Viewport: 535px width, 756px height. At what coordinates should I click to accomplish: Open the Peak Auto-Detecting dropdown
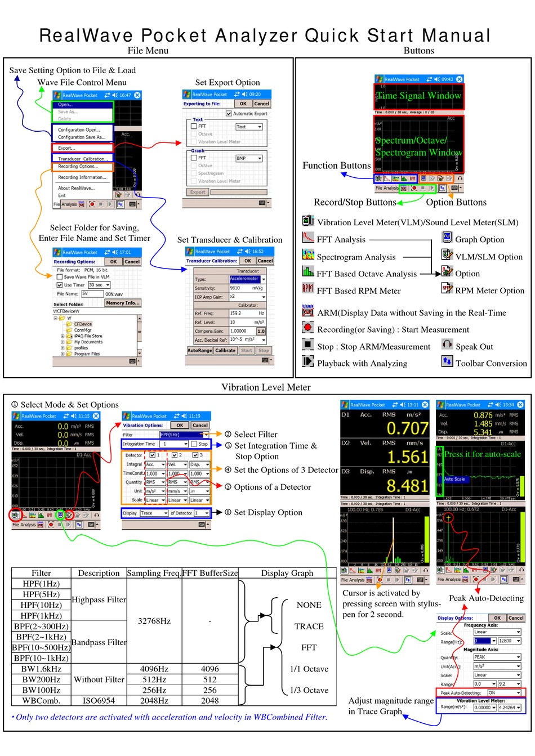pyautogui.click(x=505, y=693)
